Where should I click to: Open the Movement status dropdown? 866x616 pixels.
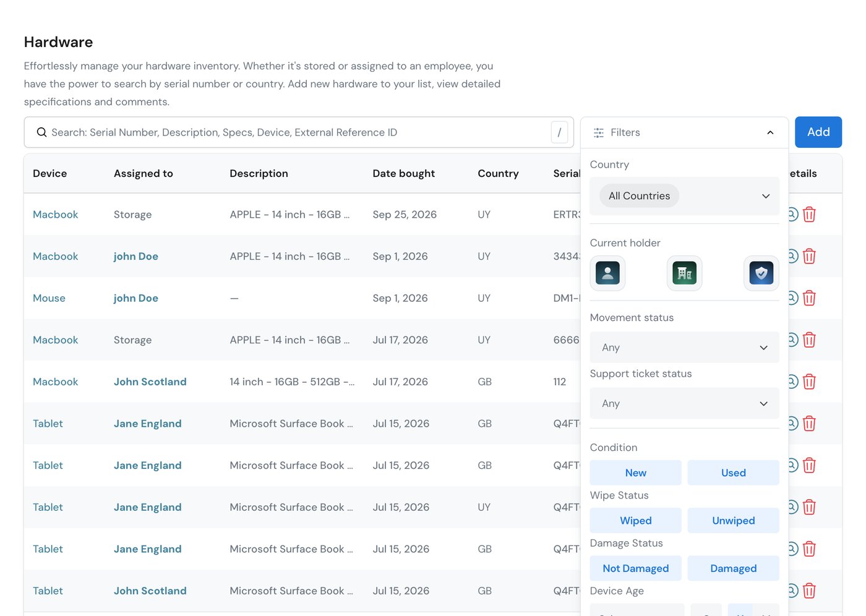coord(684,348)
